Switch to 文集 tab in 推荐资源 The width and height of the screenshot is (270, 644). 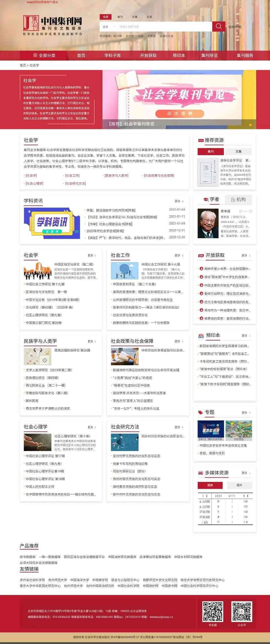tap(239, 152)
